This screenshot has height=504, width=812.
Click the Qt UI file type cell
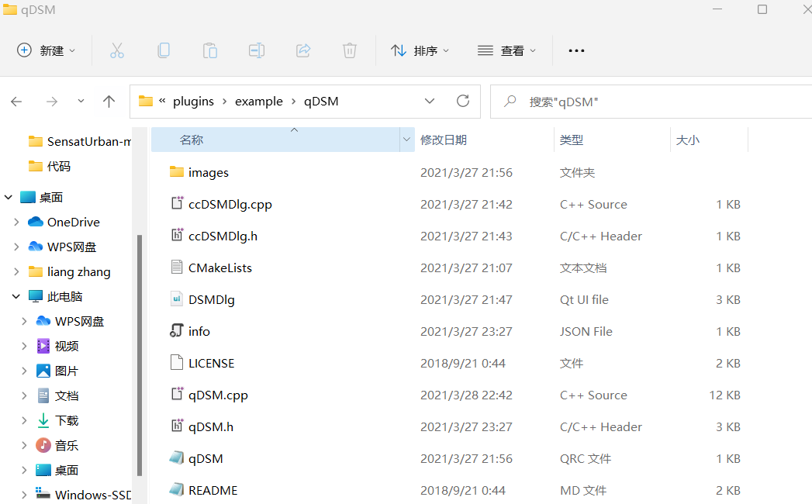point(584,299)
